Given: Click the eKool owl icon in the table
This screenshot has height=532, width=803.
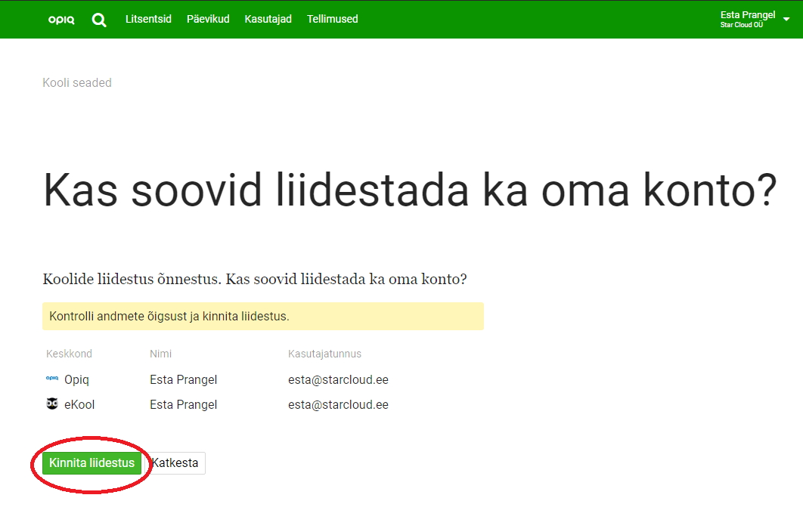Looking at the screenshot, I should 52,404.
